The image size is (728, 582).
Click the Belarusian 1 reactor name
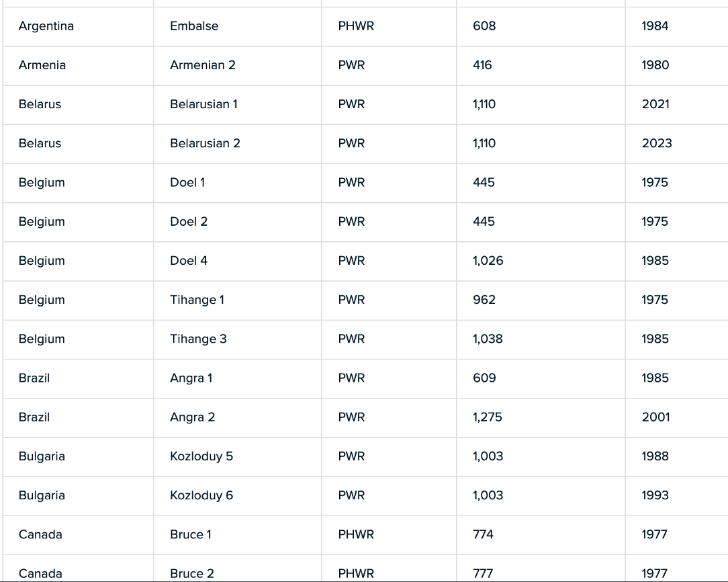pos(203,104)
